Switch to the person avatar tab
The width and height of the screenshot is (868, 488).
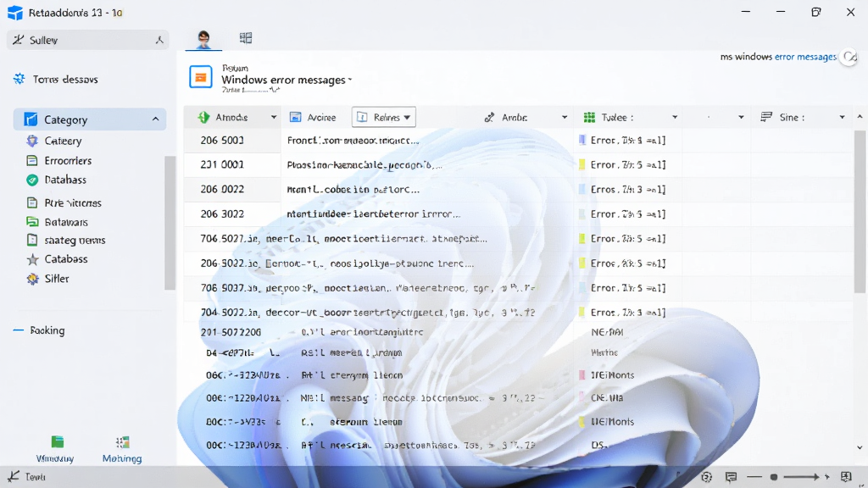coord(203,39)
